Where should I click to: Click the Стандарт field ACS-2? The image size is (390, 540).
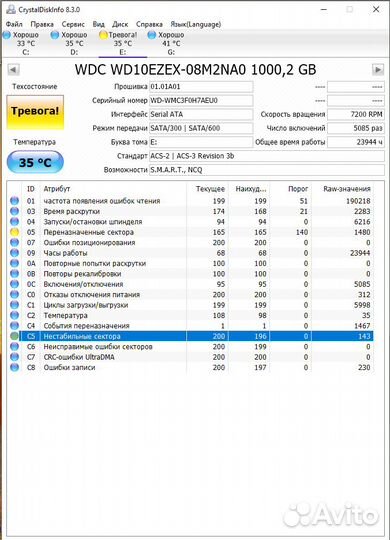pyautogui.click(x=267, y=156)
